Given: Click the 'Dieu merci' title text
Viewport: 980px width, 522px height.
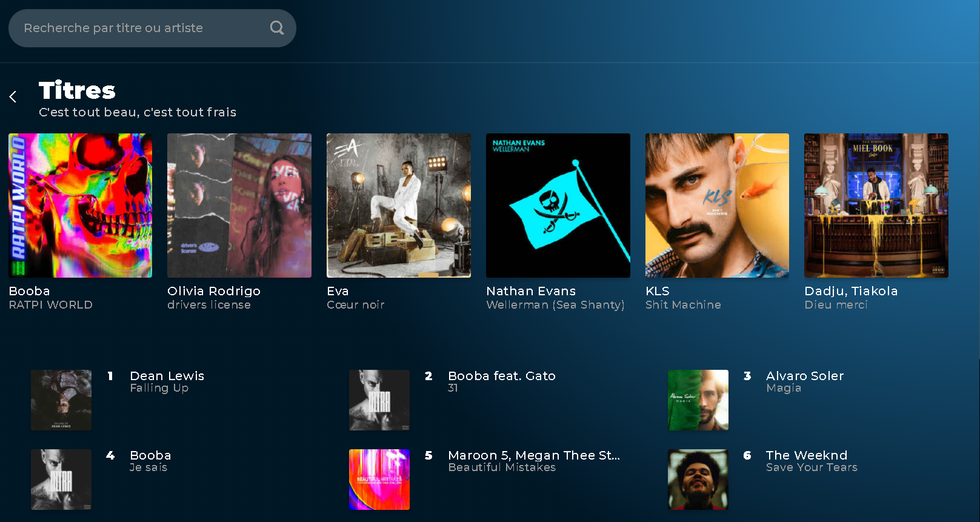Looking at the screenshot, I should 836,305.
